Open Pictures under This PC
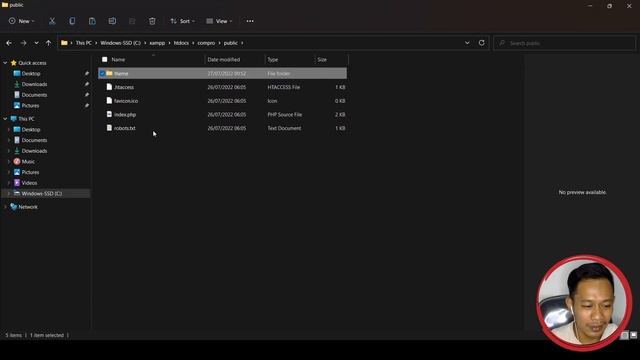The height and width of the screenshot is (360, 640). [30, 172]
